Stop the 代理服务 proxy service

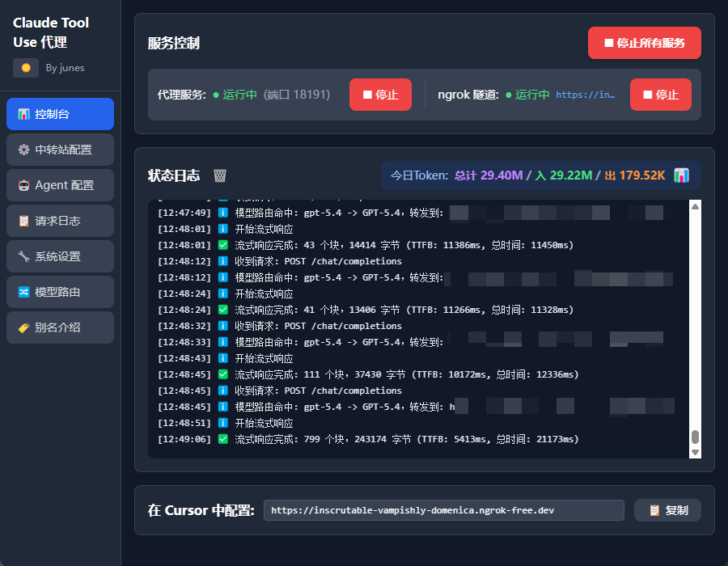tap(380, 95)
